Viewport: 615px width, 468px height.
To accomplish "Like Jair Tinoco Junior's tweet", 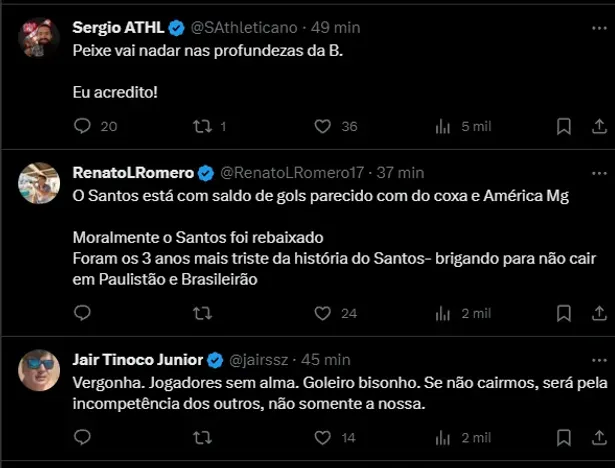I will click(x=322, y=437).
